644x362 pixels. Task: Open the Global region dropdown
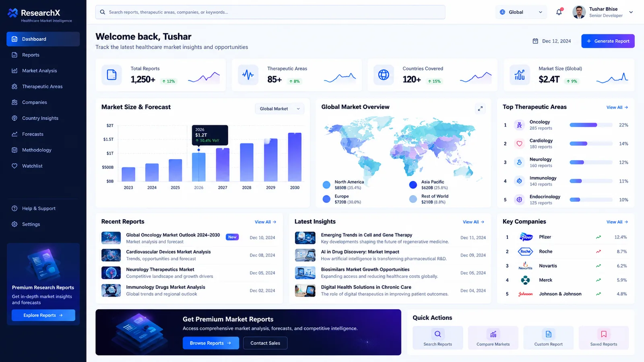(521, 12)
